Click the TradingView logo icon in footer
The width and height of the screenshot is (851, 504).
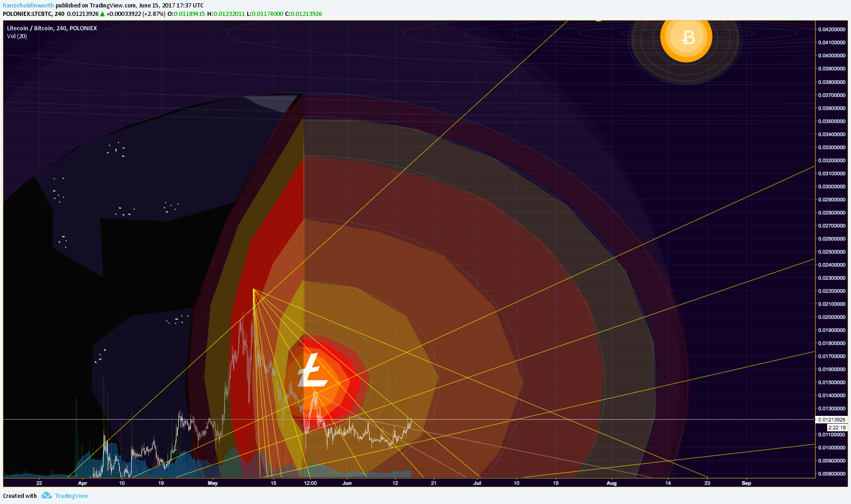pos(46,496)
